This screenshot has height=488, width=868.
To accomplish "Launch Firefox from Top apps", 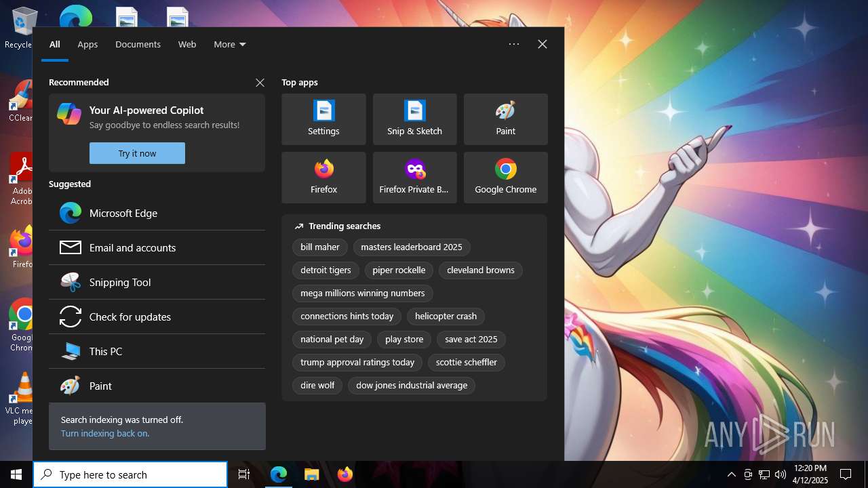I will coord(323,178).
